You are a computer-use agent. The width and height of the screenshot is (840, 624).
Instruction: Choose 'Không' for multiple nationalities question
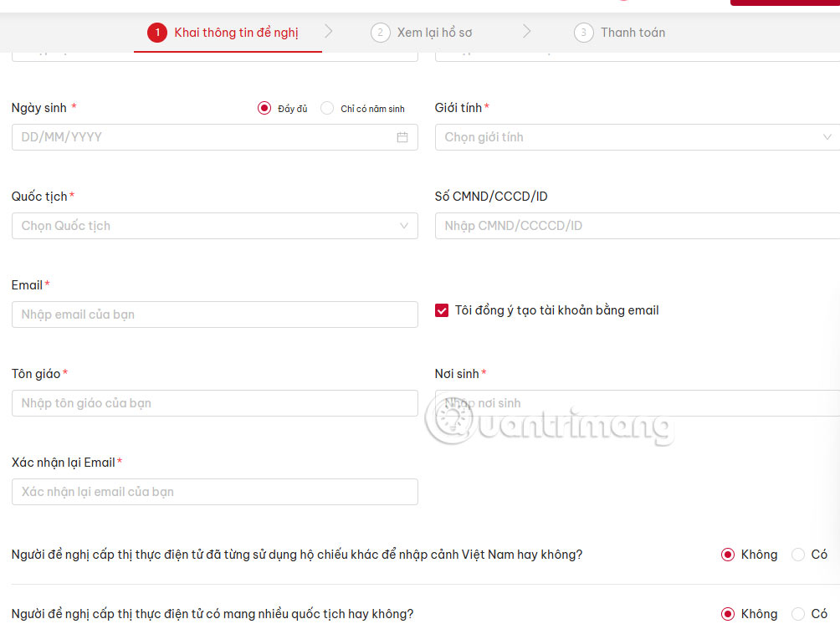[728, 614]
